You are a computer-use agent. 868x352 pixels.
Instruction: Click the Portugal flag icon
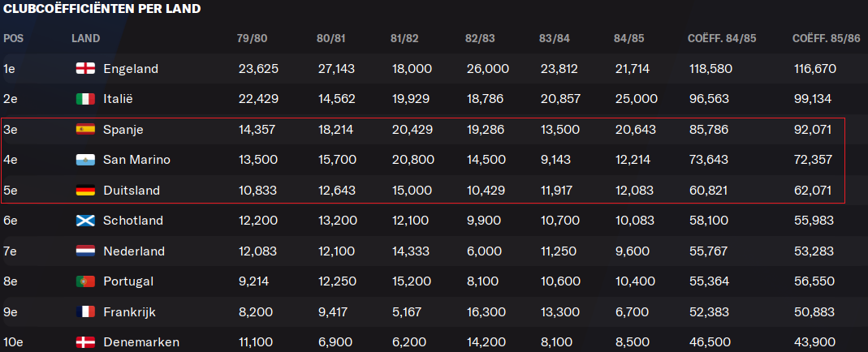tap(85, 281)
